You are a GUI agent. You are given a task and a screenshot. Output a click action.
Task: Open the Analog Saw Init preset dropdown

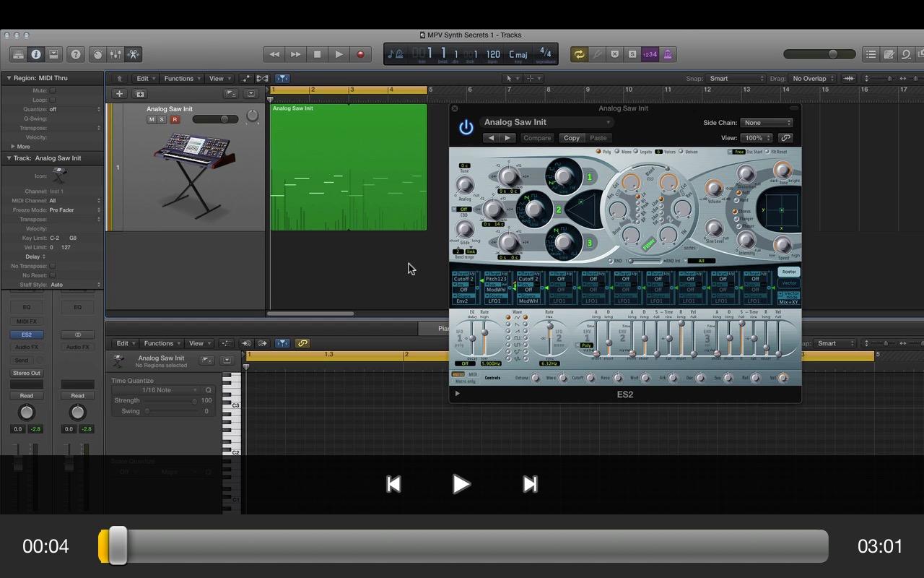pos(546,122)
